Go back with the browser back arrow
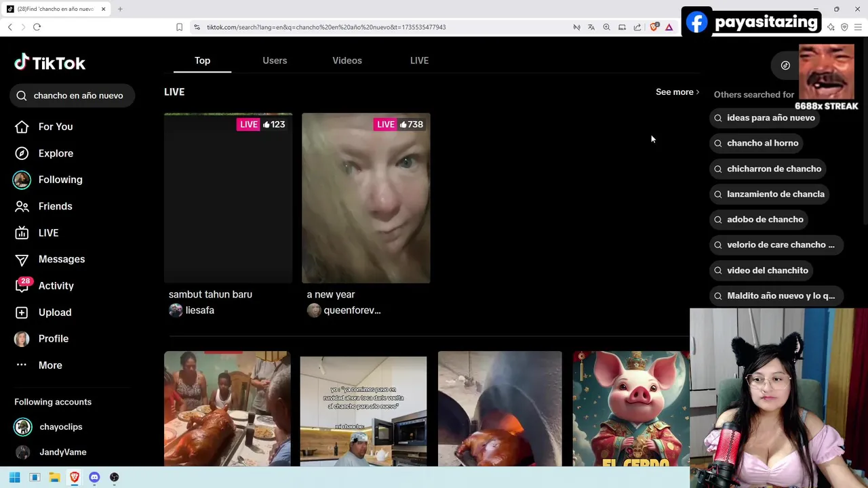 coord(9,27)
